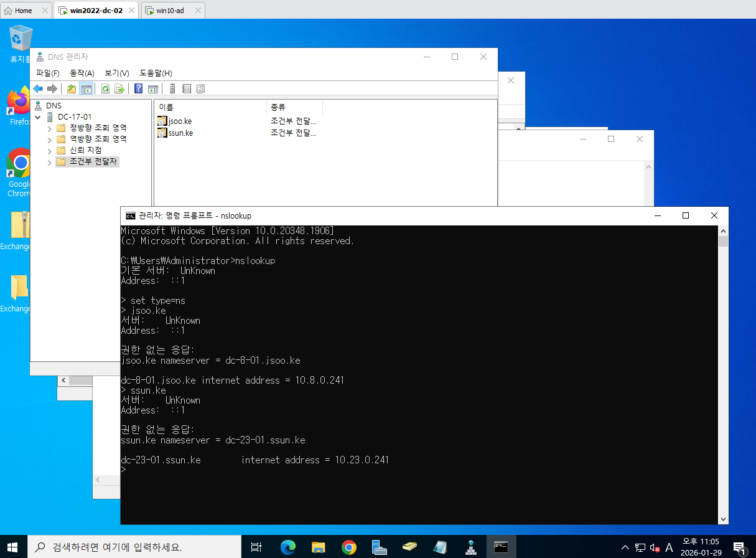The height and width of the screenshot is (558, 756).
Task: Click the muted volume tray icon
Action: 655,548
